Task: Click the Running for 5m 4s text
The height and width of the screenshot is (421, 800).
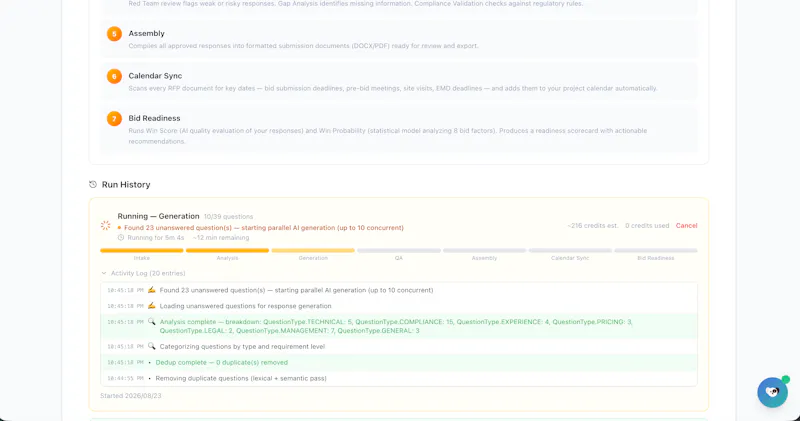Action: [156, 238]
